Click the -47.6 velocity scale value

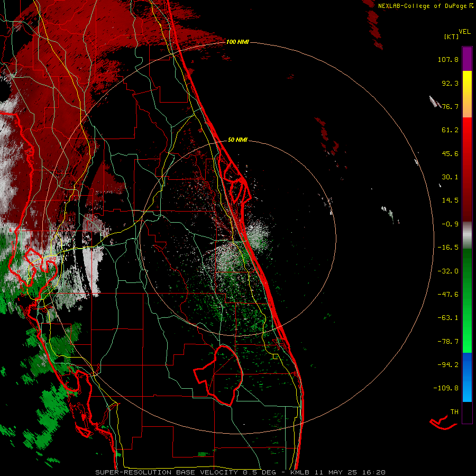pos(448,295)
